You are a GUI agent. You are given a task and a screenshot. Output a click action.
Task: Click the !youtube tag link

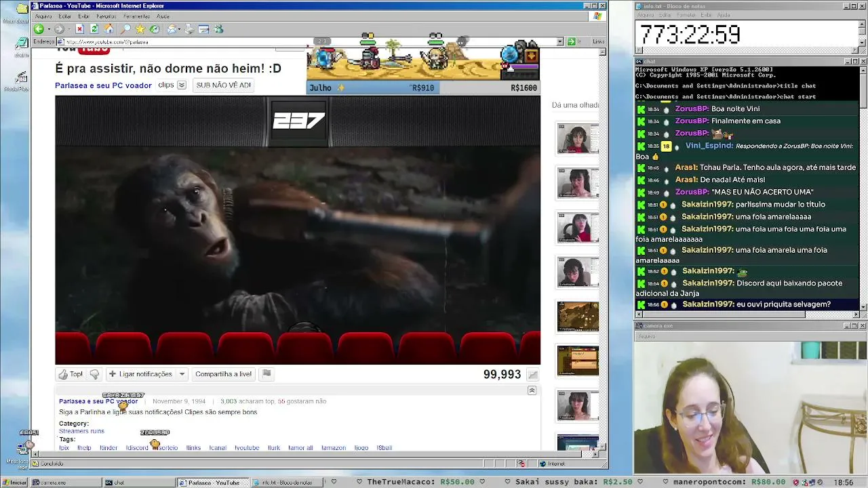247,448
